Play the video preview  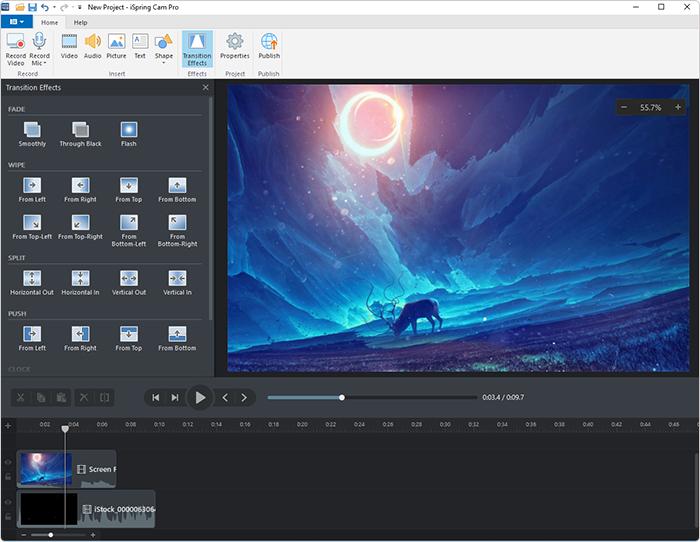click(x=200, y=397)
